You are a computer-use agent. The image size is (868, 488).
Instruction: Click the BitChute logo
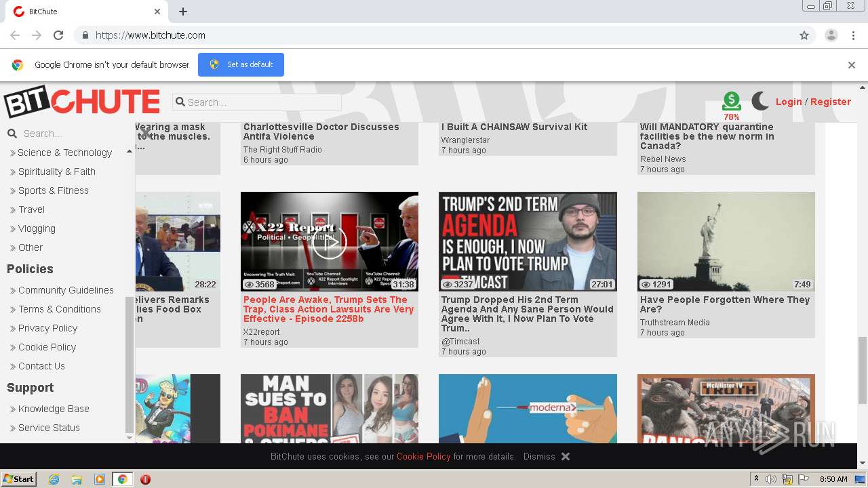tap(81, 102)
